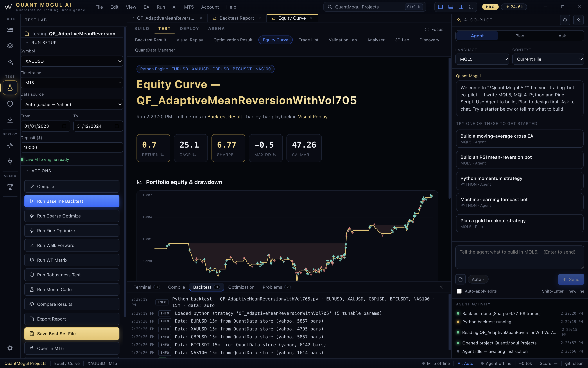
Task: Open the trophy Arena icon
Action: click(x=10, y=187)
